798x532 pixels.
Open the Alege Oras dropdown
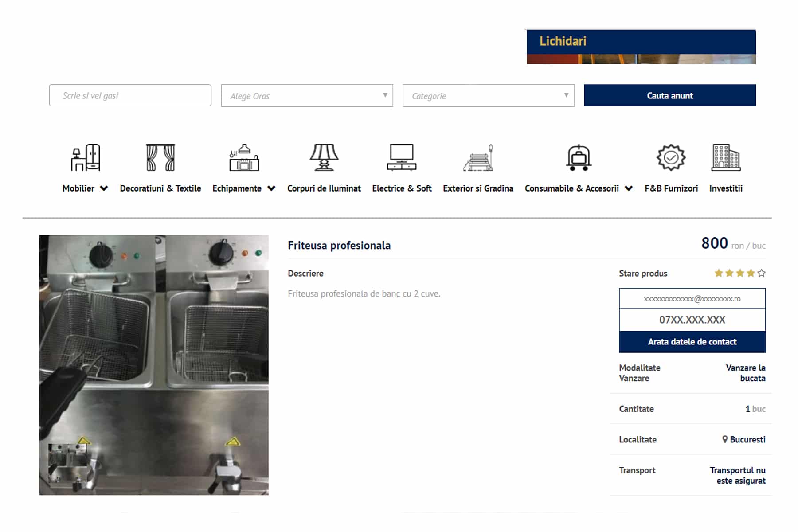point(307,96)
